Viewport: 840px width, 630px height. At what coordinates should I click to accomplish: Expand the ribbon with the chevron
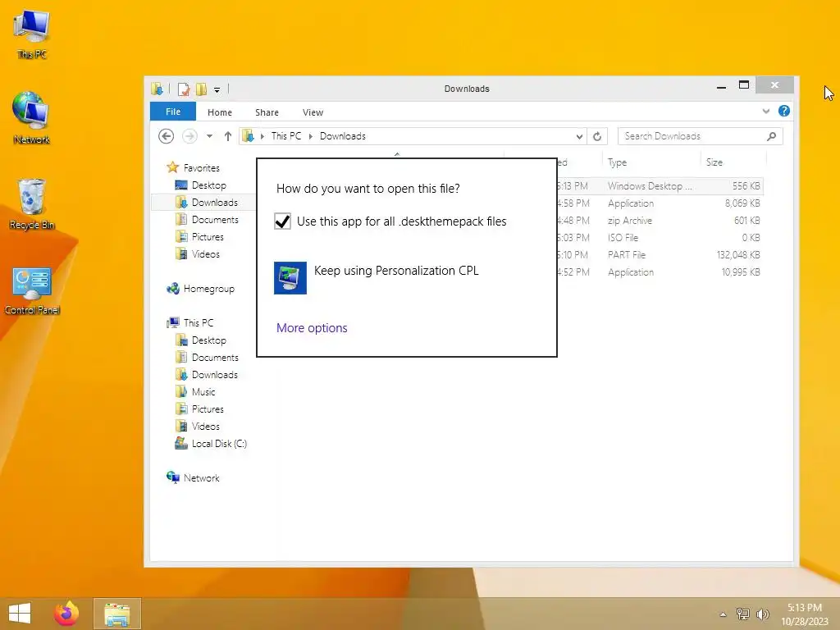click(765, 112)
